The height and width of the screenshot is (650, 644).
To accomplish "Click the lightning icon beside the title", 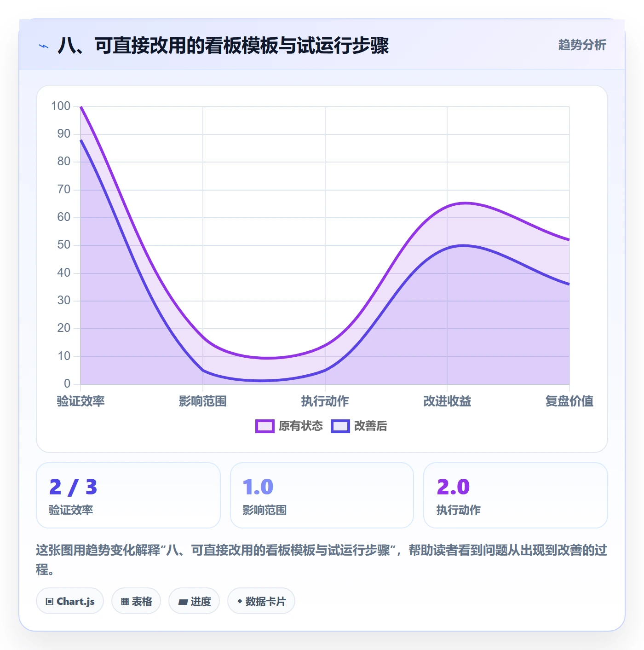I will 44,46.
